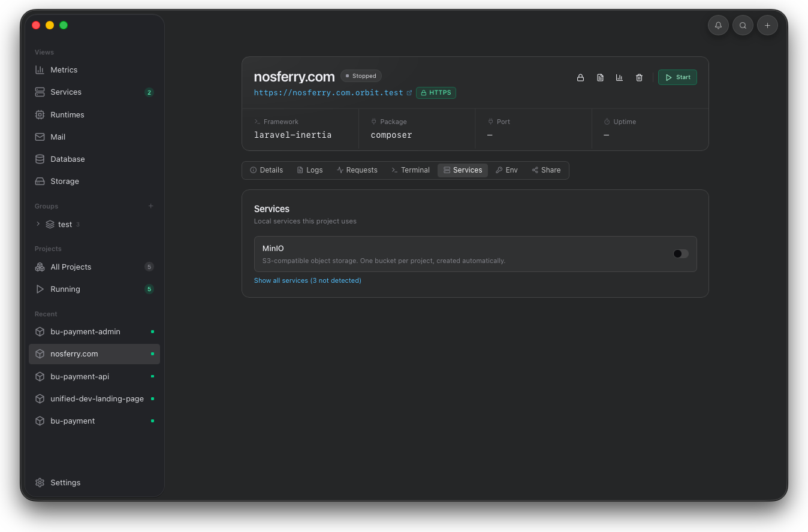Click the lock icon in project header

coord(580,77)
